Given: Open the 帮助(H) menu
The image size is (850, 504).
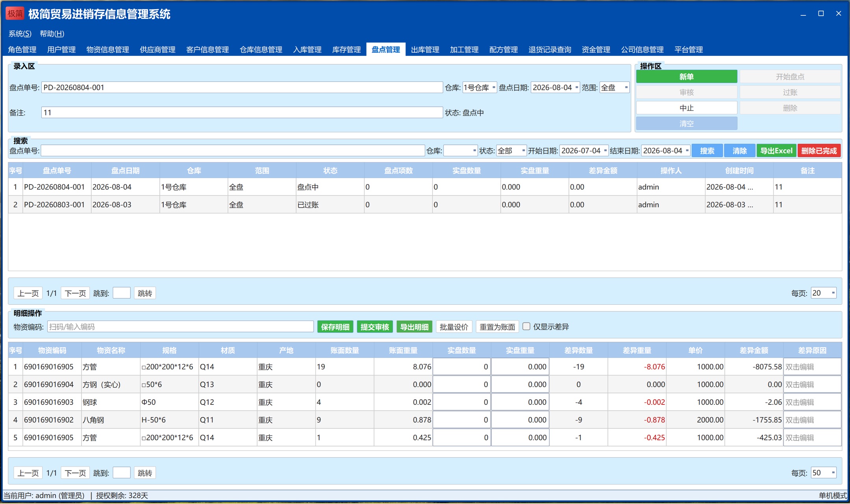Looking at the screenshot, I should (x=52, y=34).
